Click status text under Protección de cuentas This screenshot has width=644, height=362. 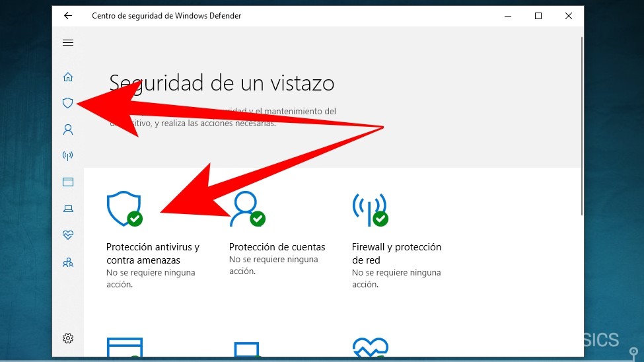tap(273, 265)
